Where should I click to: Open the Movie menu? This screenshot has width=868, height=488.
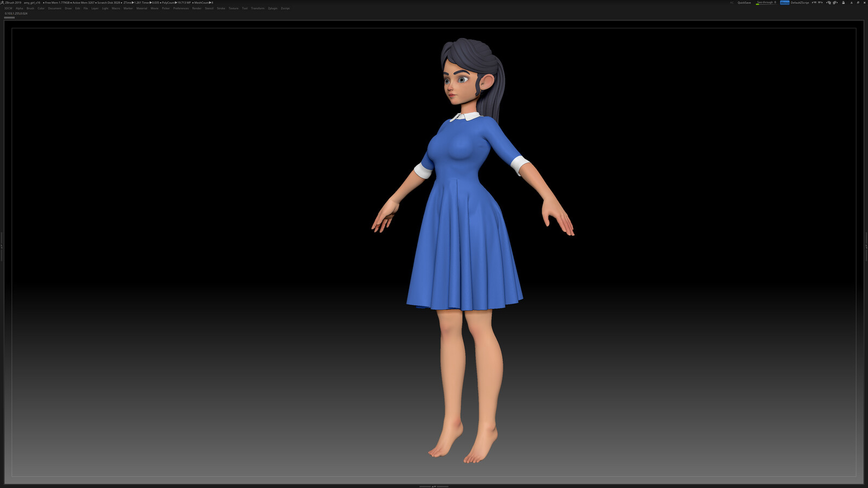pyautogui.click(x=155, y=8)
